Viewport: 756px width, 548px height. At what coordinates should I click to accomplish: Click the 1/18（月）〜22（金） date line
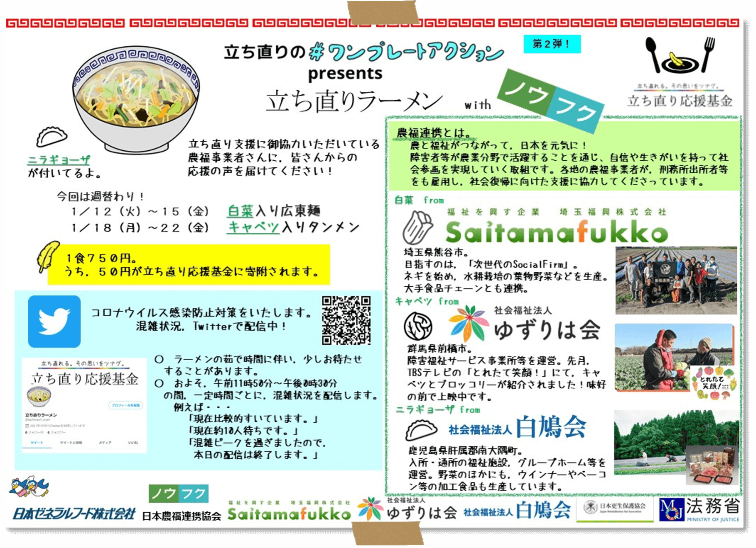pos(140,227)
